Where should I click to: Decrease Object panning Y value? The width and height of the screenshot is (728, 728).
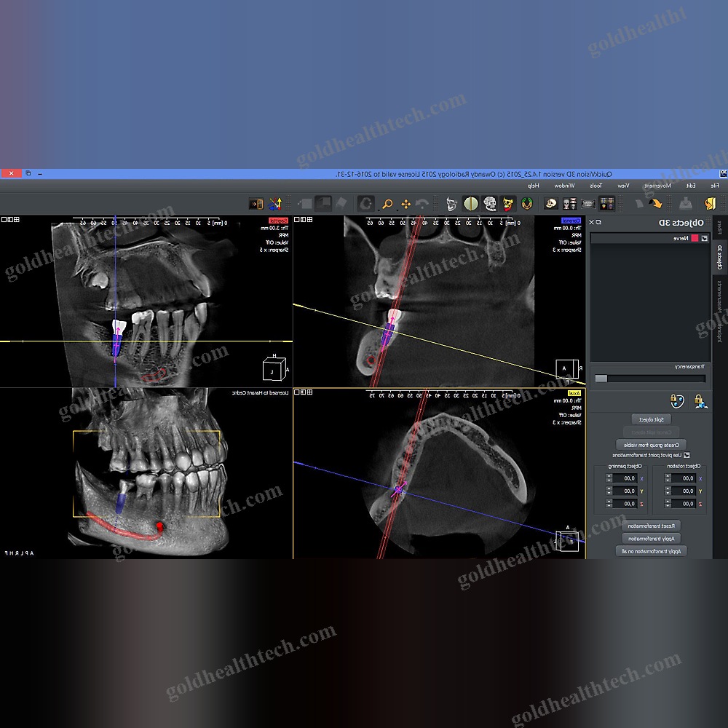pyautogui.click(x=609, y=493)
